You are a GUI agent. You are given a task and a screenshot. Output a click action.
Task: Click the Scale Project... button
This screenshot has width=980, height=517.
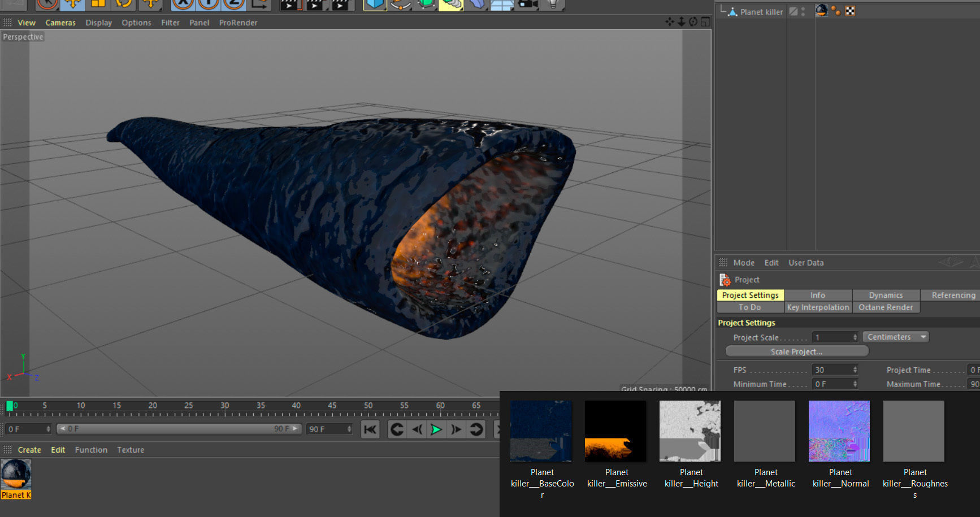pos(797,351)
